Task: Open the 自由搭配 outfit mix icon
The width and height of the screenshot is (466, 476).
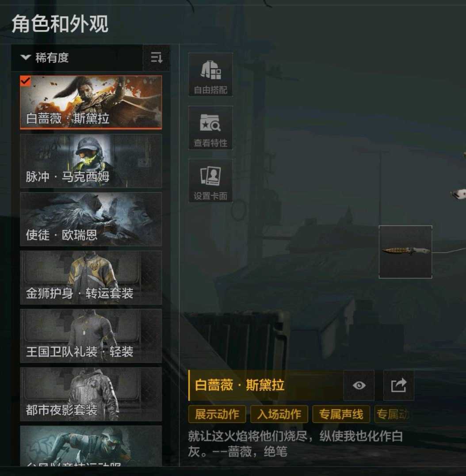Action: click(210, 75)
